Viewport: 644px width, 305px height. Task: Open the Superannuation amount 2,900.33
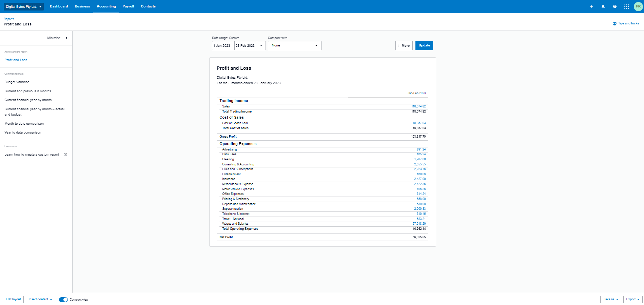pyautogui.click(x=420, y=209)
